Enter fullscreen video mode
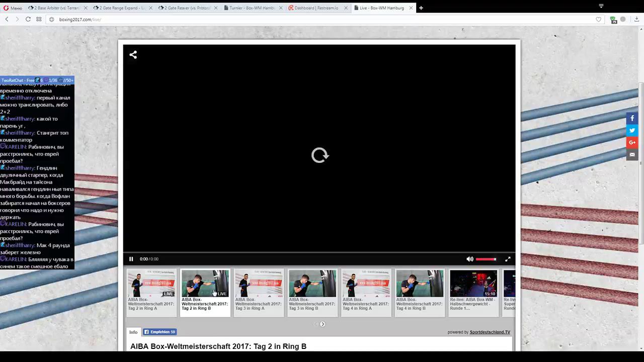 (508, 259)
